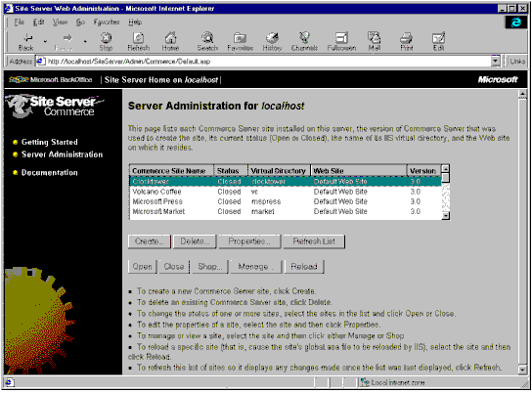This screenshot has height=393, width=532.
Task: Click the Create... button
Action: 150,241
